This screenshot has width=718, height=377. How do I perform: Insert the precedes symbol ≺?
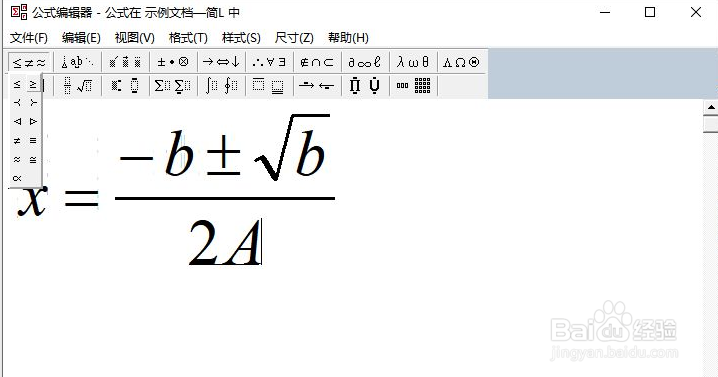(17, 103)
